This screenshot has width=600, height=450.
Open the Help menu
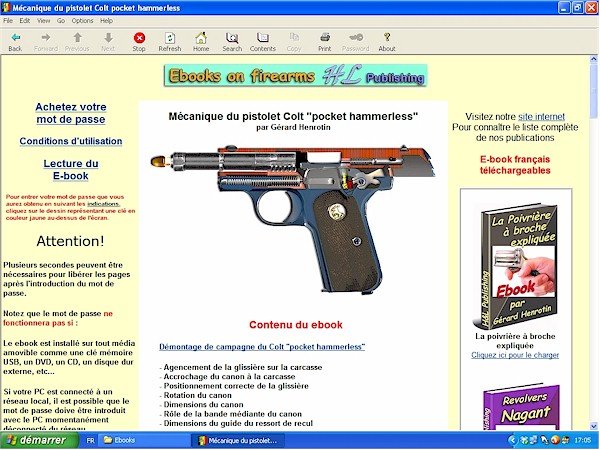pos(106,21)
